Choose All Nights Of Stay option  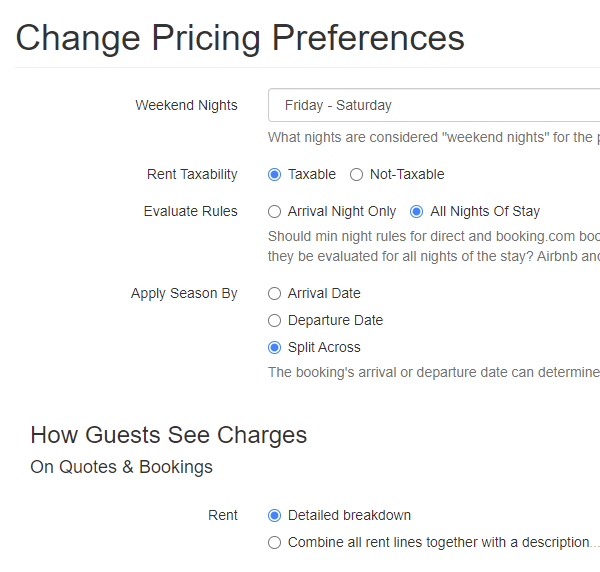[x=416, y=212]
